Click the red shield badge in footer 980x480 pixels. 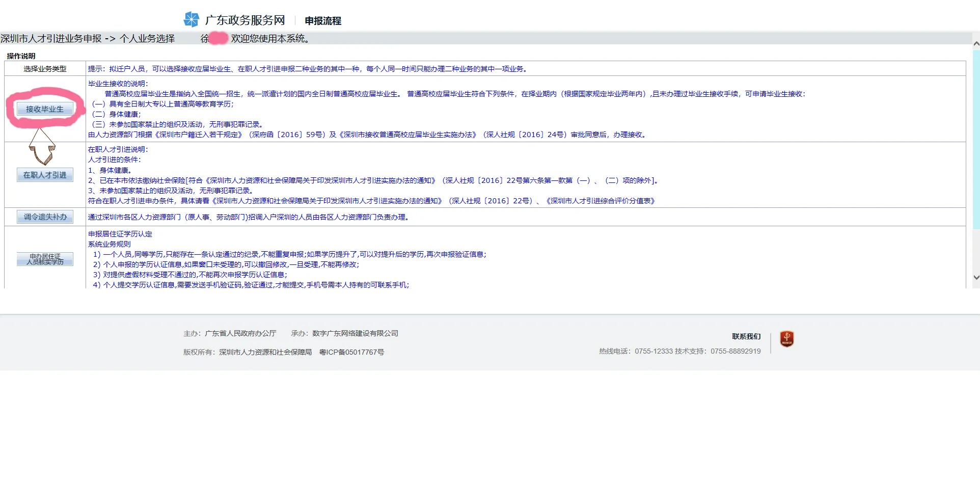coord(786,339)
